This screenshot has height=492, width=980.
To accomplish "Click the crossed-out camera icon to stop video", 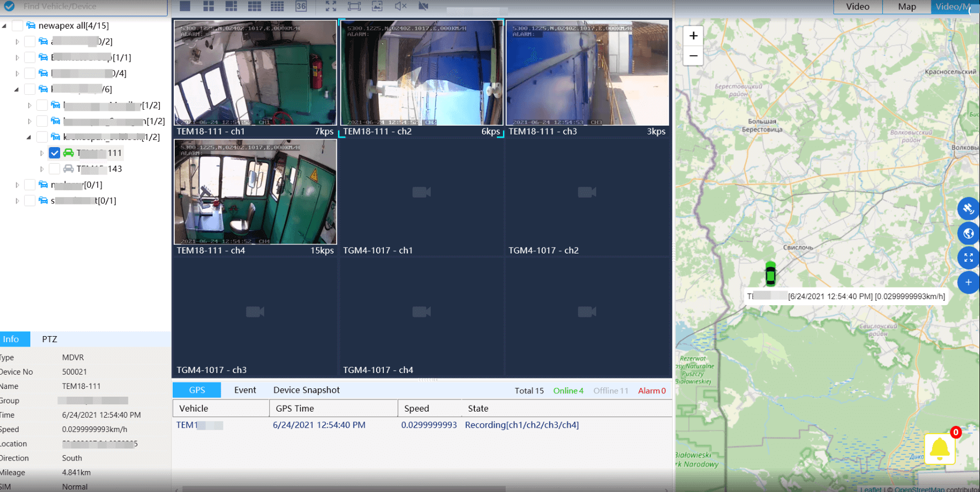I will coord(423,6).
